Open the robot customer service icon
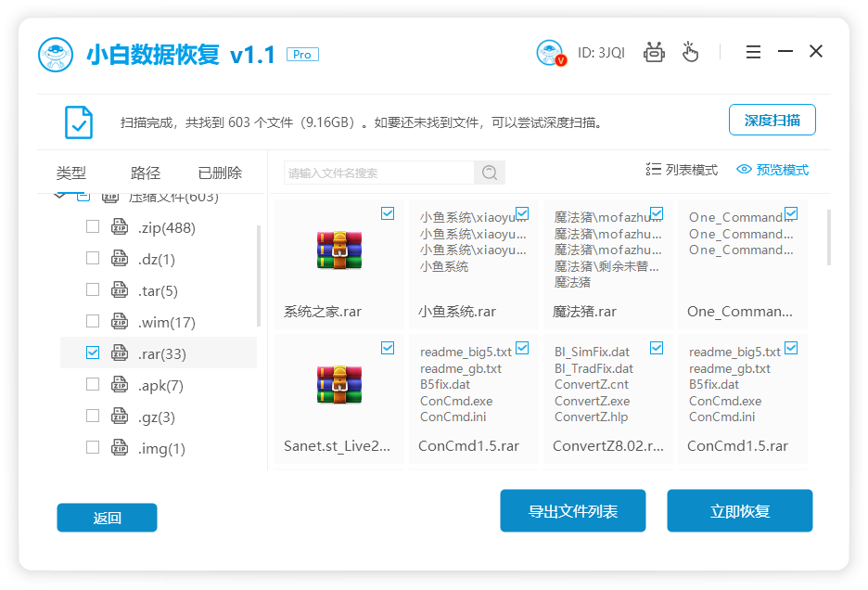868x590 pixels. click(x=654, y=53)
